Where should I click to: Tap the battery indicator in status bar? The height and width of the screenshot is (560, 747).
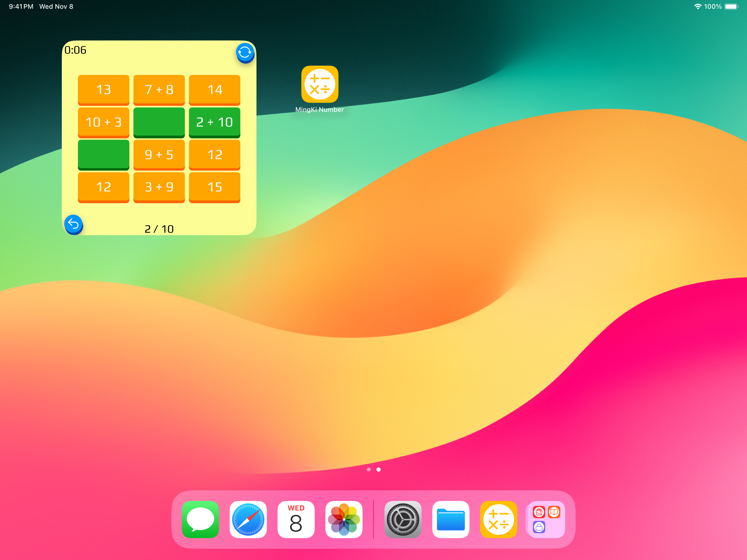731,6
